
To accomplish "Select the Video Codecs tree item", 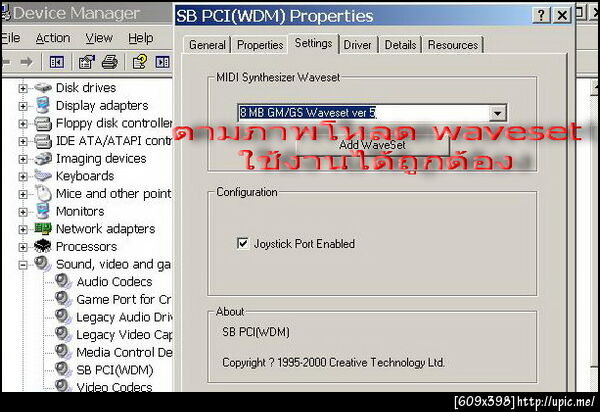I will click(114, 386).
